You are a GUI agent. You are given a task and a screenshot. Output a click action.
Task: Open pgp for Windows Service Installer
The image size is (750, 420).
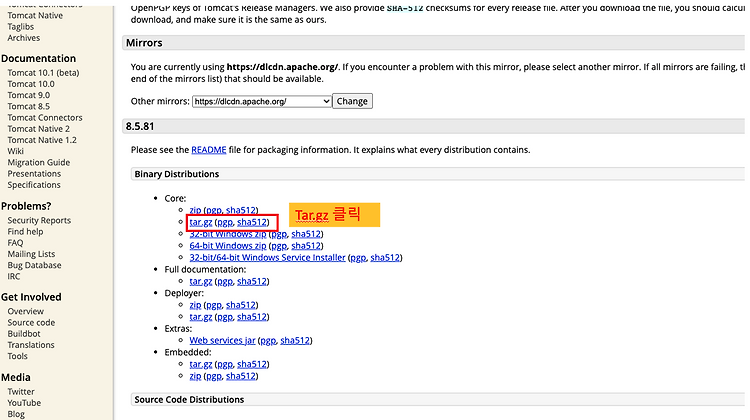pyautogui.click(x=358, y=258)
